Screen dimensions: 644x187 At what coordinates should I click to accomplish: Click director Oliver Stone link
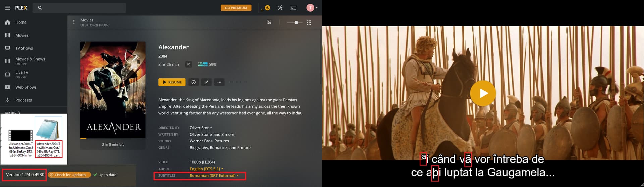[x=201, y=128]
